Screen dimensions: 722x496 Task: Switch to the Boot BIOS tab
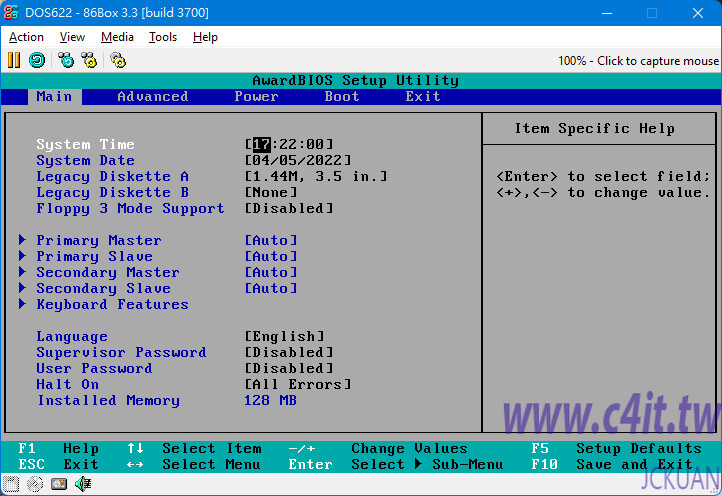342,97
